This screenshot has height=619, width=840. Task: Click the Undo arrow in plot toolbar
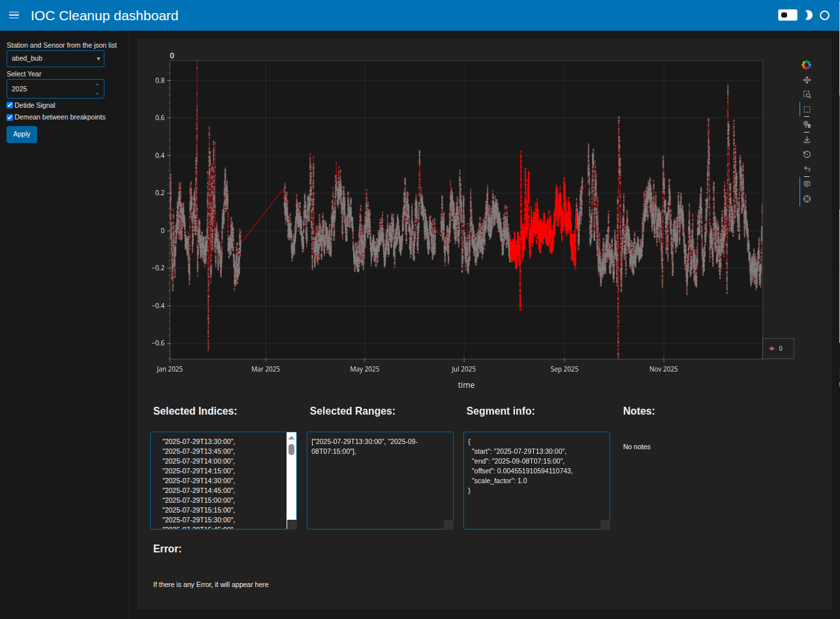point(807,169)
